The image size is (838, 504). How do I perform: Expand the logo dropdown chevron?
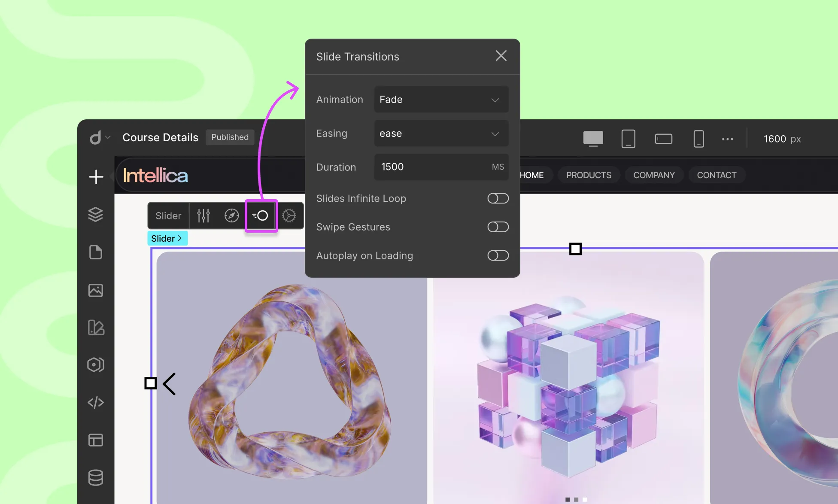[108, 137]
